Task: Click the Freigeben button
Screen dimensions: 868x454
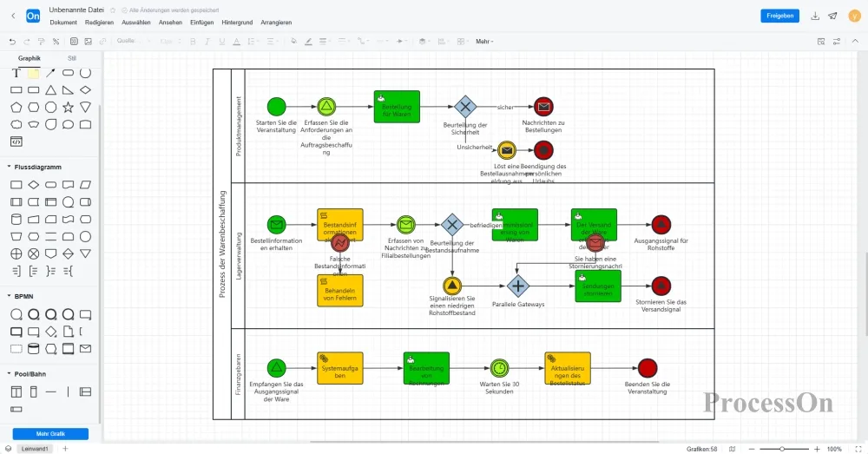Action: coord(779,16)
